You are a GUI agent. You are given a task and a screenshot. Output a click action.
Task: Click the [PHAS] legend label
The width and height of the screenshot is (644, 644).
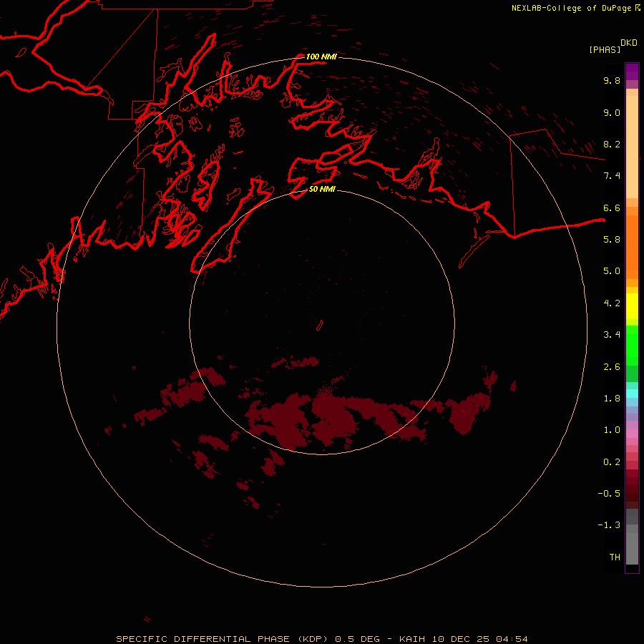605,49
